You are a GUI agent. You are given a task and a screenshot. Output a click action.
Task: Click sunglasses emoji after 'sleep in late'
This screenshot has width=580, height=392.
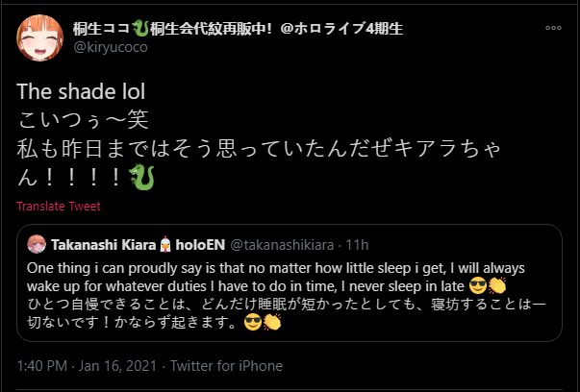(x=475, y=284)
